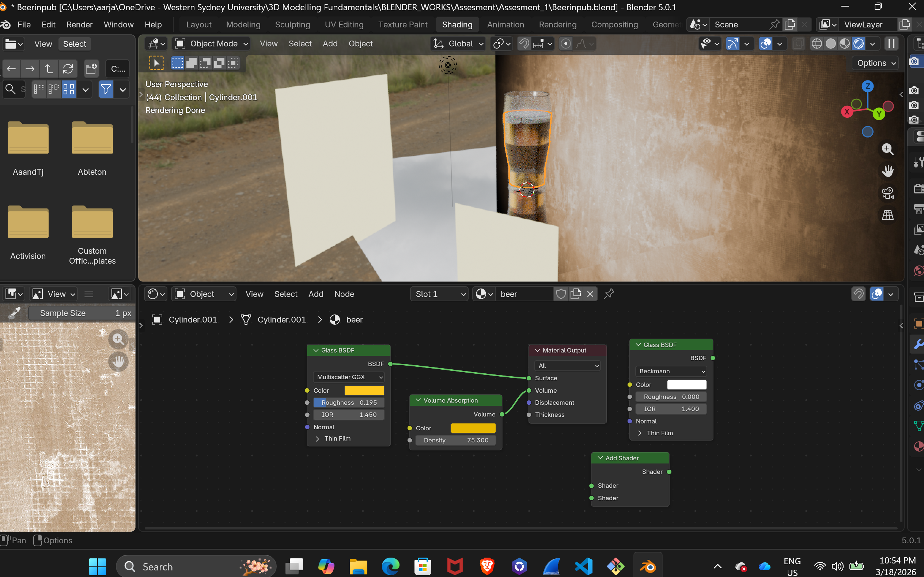Click the pan hand viewport icon

point(887,171)
